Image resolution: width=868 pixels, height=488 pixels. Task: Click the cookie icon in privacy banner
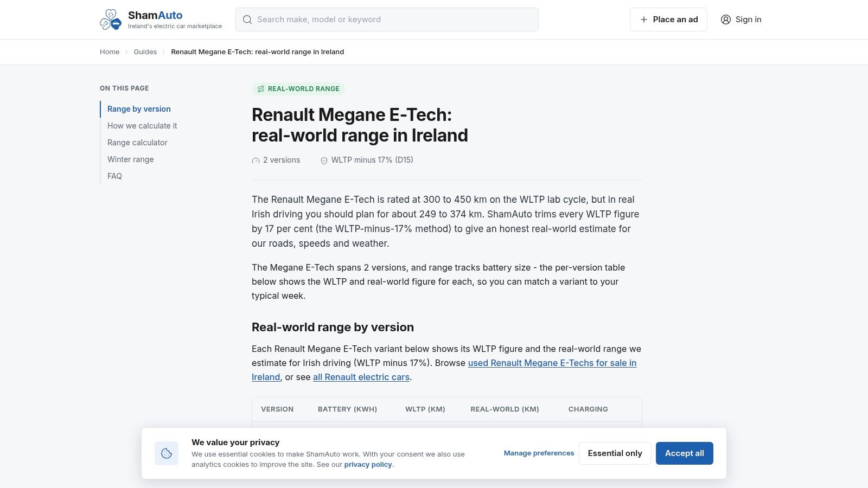(167, 453)
